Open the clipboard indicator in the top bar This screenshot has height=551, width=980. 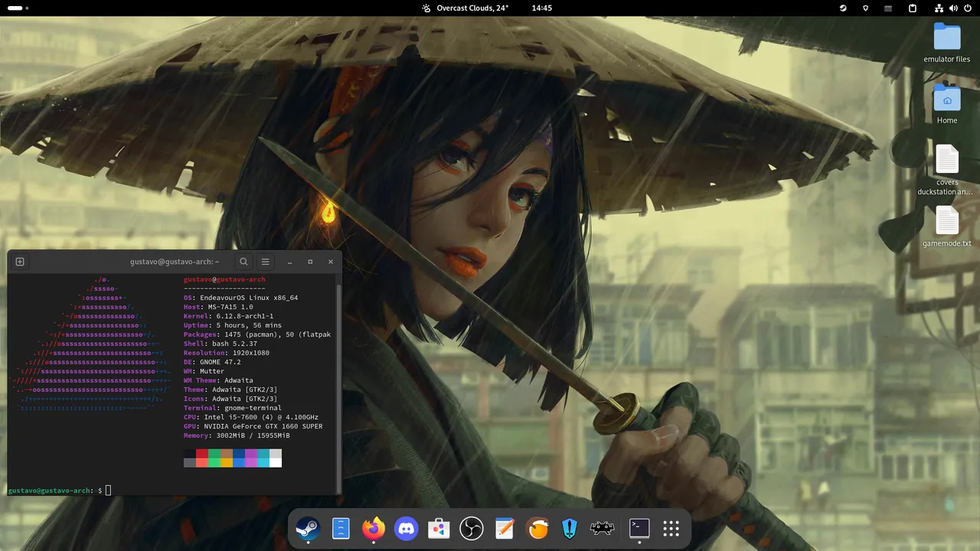coord(913,8)
